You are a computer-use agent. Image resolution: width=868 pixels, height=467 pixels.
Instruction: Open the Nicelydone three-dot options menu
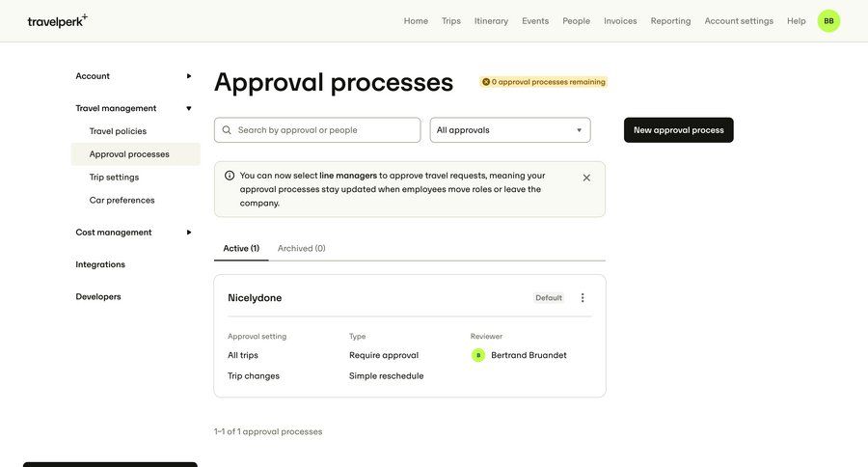583,298
